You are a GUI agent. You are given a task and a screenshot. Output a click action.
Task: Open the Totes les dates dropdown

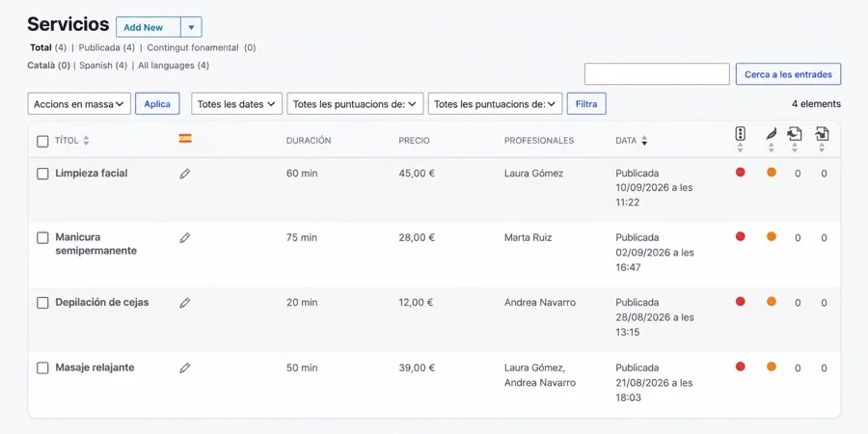236,103
